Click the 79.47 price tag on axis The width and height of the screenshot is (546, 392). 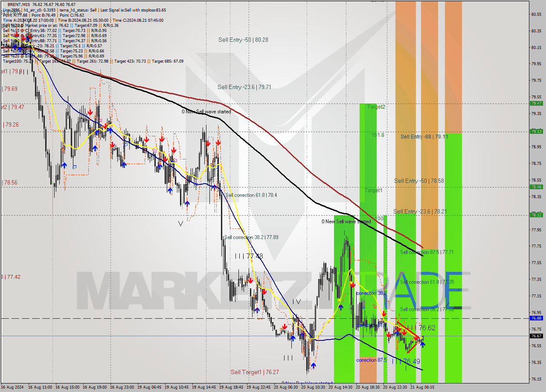[536, 103]
